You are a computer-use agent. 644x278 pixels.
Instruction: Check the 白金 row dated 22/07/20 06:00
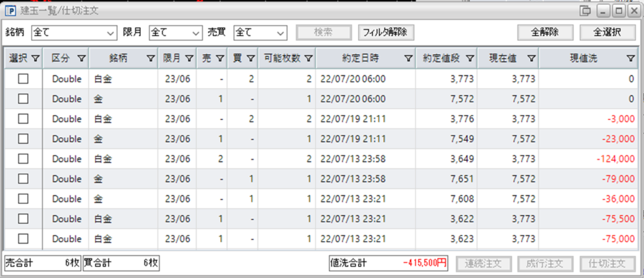[x=23, y=79]
